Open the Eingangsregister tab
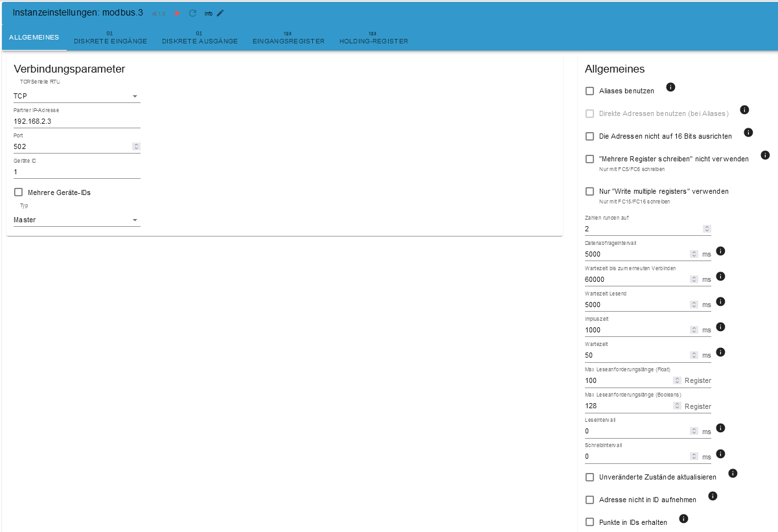Screen dimensions: 778x532 point(288,38)
